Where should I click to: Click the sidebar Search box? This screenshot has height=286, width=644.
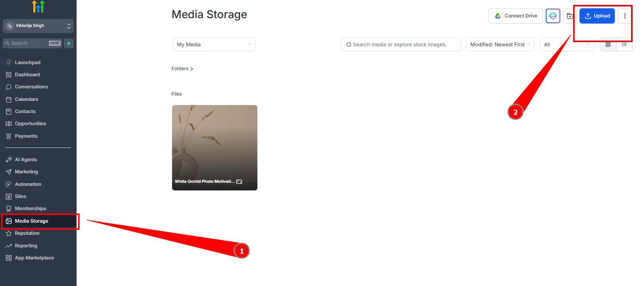(x=32, y=43)
